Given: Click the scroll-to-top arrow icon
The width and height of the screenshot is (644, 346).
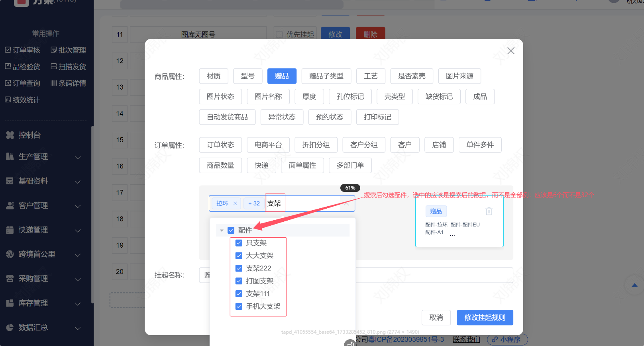Looking at the screenshot, I should click(x=634, y=285).
